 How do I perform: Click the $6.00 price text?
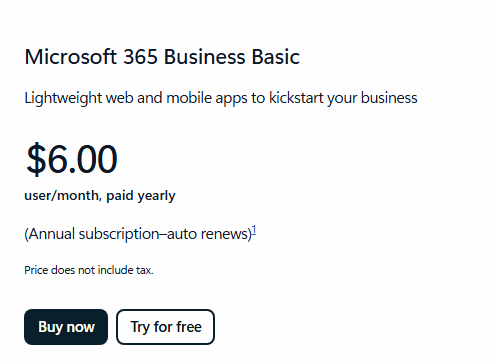point(72,159)
